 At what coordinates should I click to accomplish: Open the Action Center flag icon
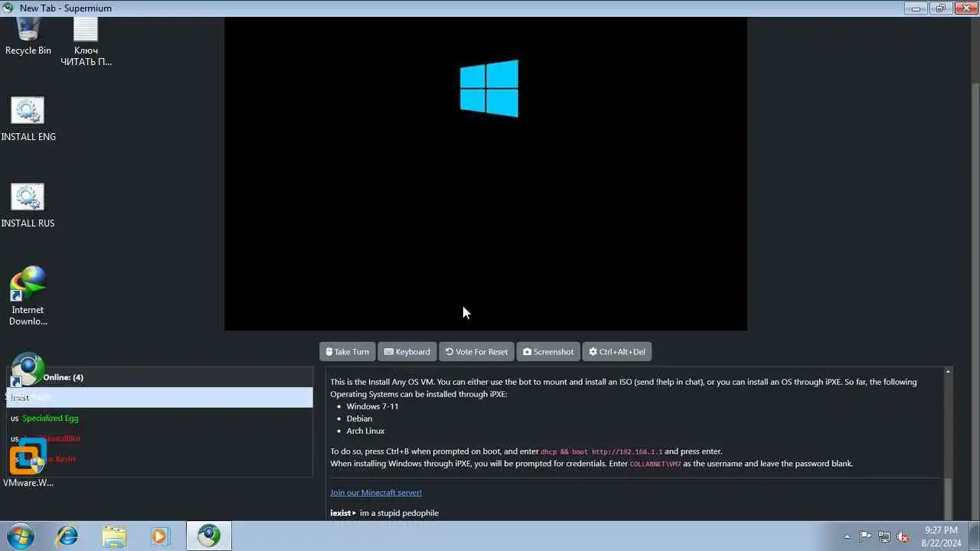[x=865, y=536]
